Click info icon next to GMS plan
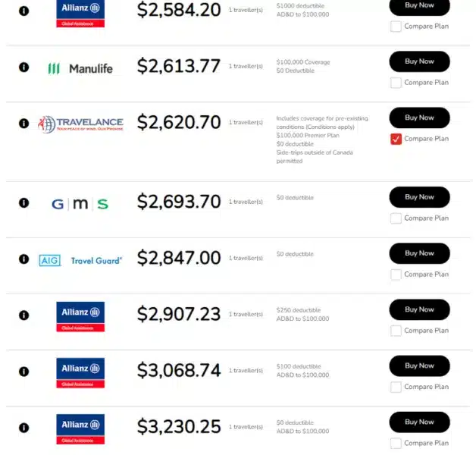476x455 pixels. [23, 202]
